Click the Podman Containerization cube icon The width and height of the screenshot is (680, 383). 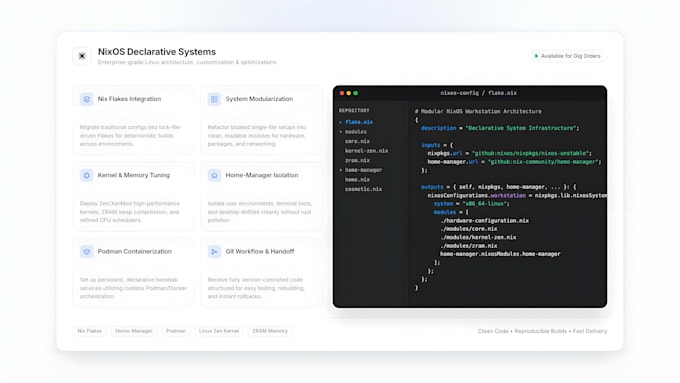[86, 252]
